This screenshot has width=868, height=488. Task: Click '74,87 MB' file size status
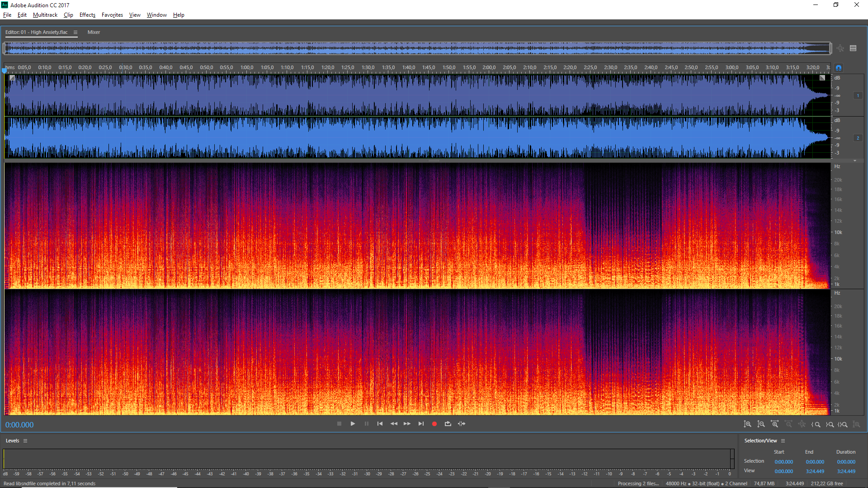[764, 483]
